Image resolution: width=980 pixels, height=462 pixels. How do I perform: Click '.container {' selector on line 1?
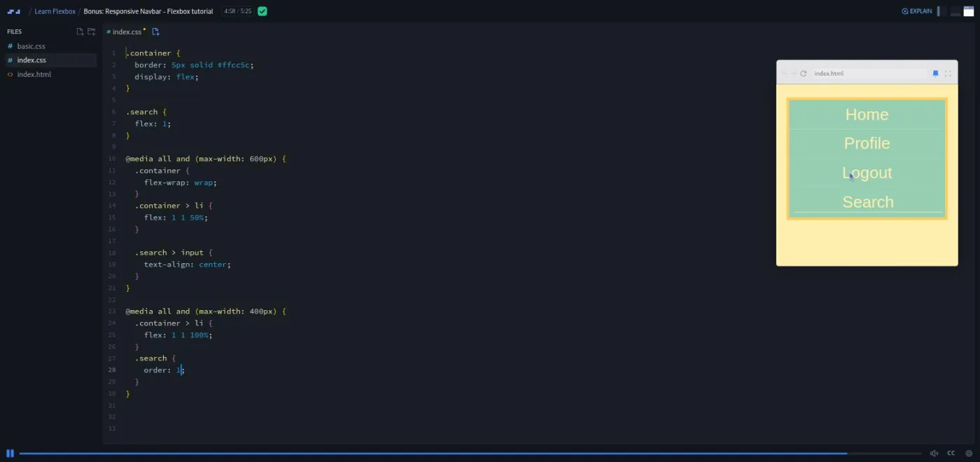tap(153, 53)
